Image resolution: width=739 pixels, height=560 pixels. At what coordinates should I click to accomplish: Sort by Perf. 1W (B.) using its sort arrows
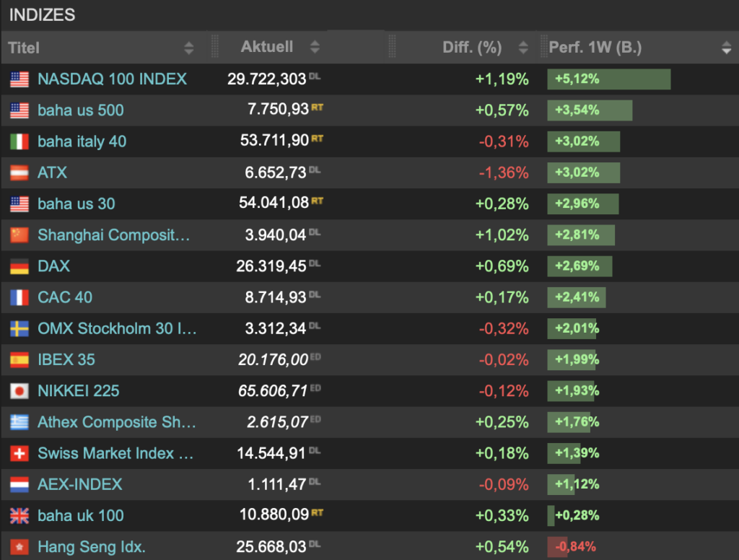[x=726, y=48]
